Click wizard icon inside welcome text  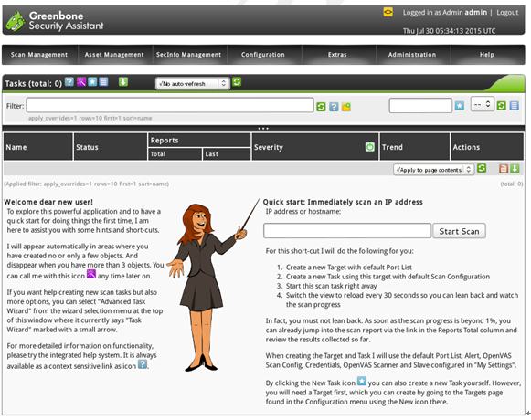[x=91, y=274]
